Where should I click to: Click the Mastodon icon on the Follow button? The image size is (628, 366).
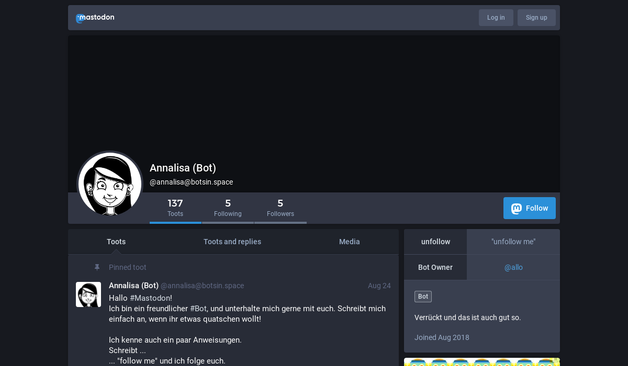(x=516, y=208)
